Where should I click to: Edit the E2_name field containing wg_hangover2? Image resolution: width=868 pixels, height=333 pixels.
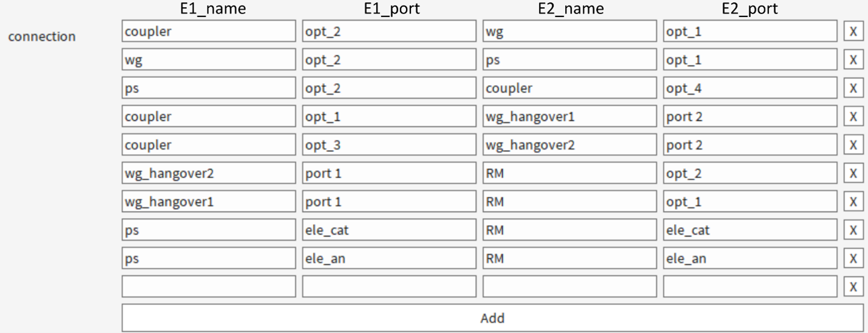[570, 145]
